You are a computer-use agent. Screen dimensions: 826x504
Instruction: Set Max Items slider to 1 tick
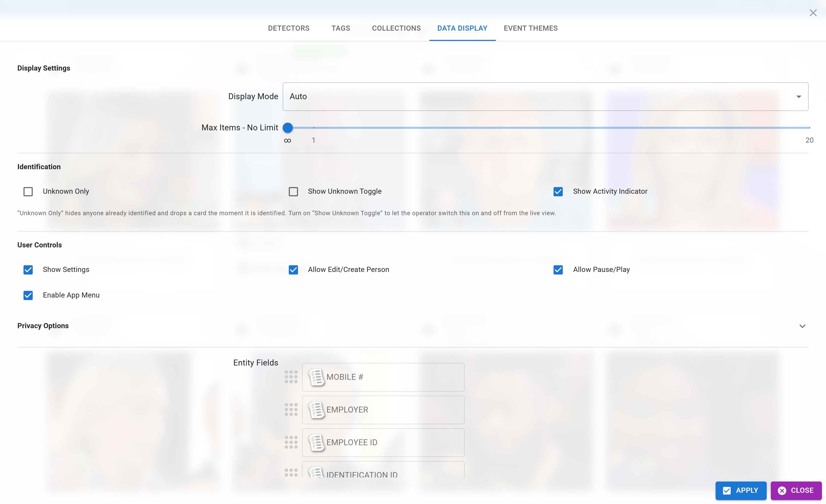pos(313,128)
